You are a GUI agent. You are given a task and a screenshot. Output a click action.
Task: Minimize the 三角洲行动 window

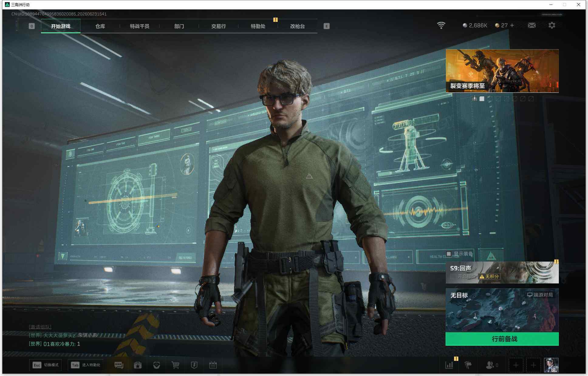coord(551,5)
